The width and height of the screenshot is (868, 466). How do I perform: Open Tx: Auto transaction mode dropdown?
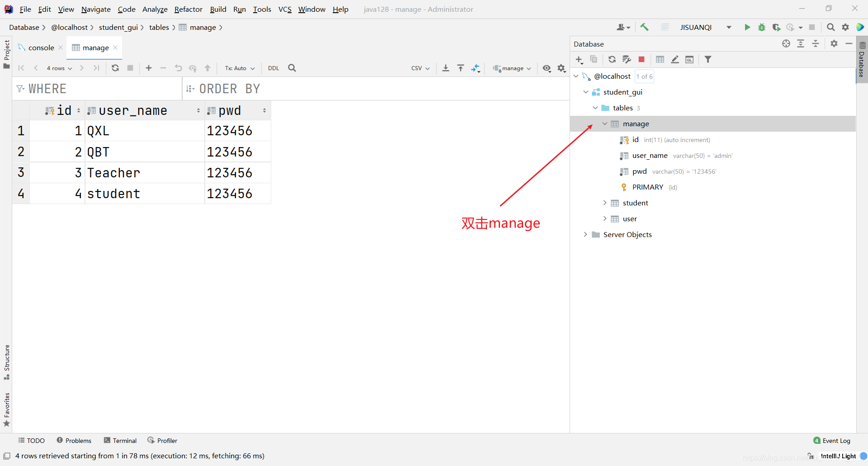coord(240,68)
